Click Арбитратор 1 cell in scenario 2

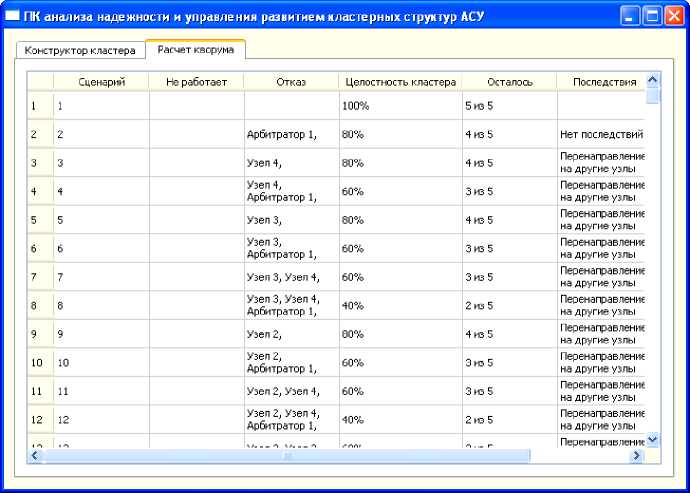[x=291, y=134]
